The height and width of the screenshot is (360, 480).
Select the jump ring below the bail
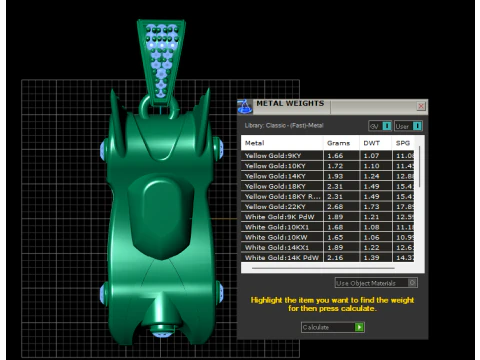click(x=143, y=107)
